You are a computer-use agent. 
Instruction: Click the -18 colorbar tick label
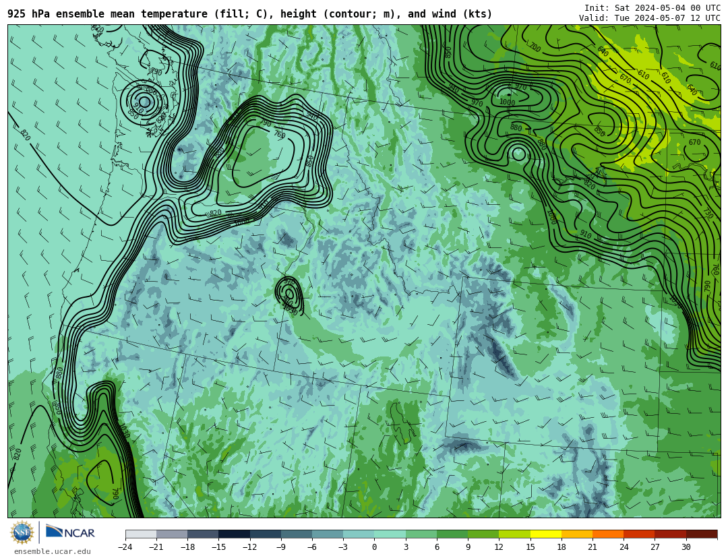[x=187, y=547]
